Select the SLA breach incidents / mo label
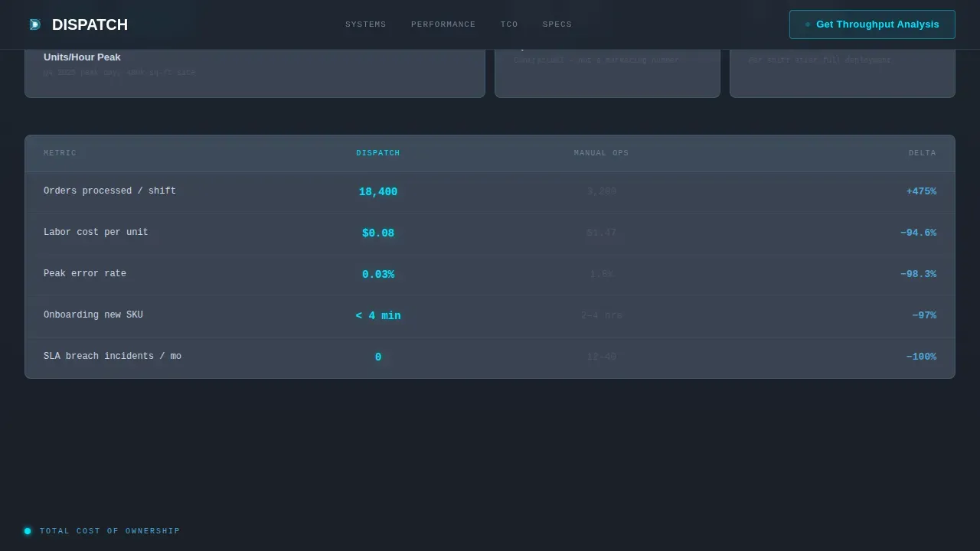The image size is (980, 551). 113,357
